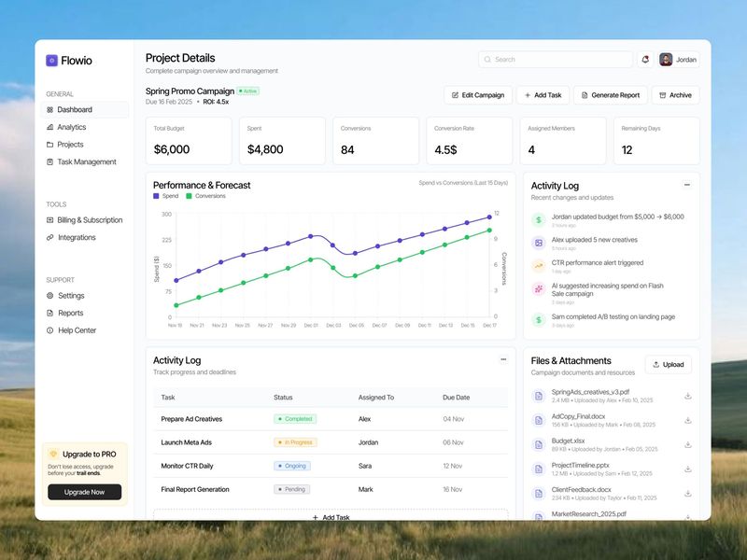Screen dimensions: 747x560
Task: Open notifications via the bell icon
Action: pyautogui.click(x=643, y=59)
